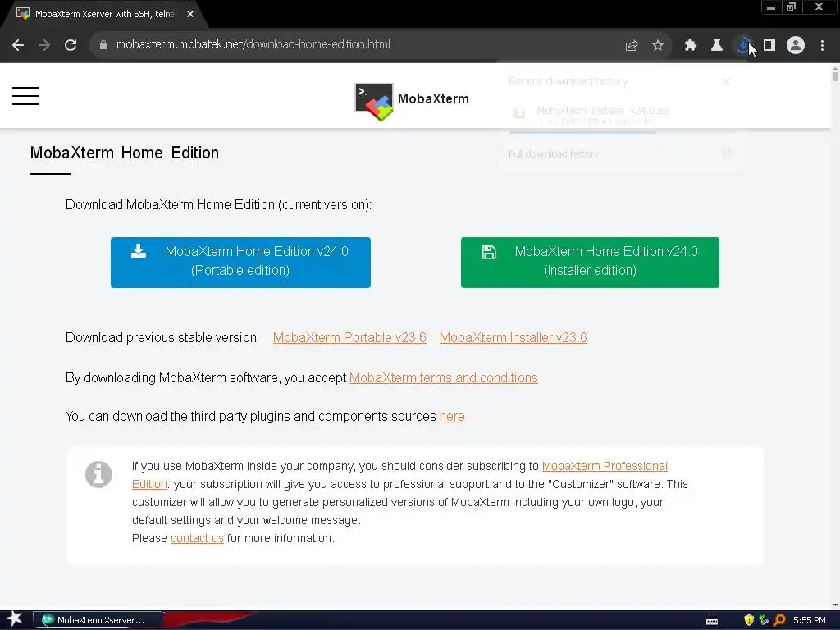Screen dimensions: 840x630
Task: Open Chrome three-dot menu
Action: (x=822, y=46)
